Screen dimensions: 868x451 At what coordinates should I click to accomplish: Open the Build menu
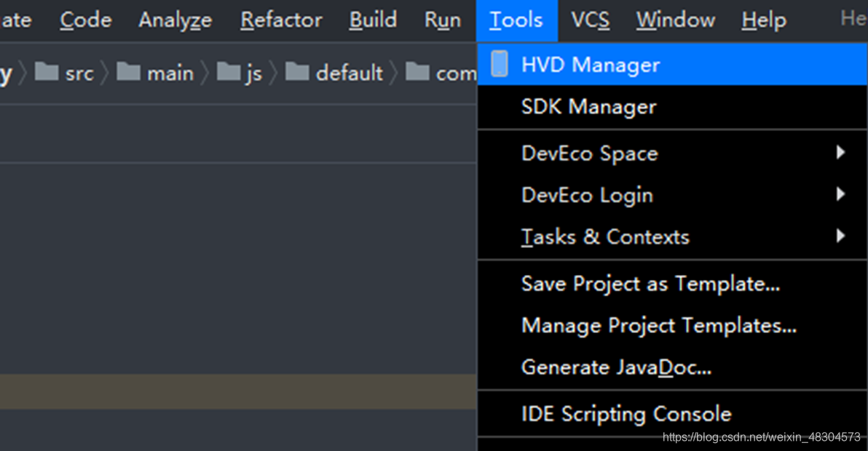373,20
